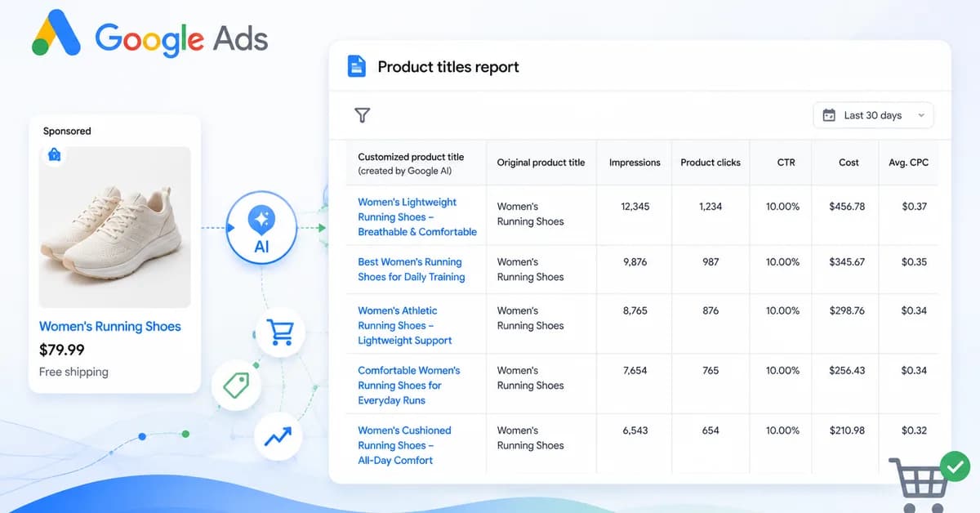
Task: Click the 9,876 impressions cell
Action: 635,262
